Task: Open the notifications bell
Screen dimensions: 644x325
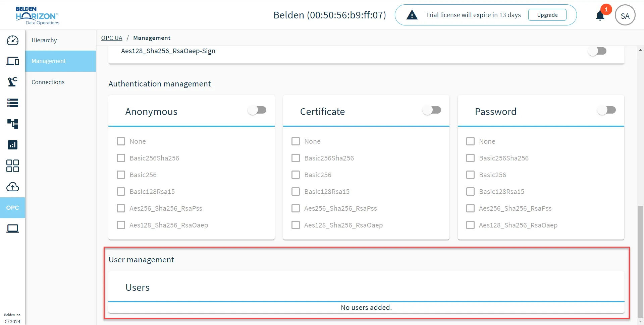Action: point(600,15)
